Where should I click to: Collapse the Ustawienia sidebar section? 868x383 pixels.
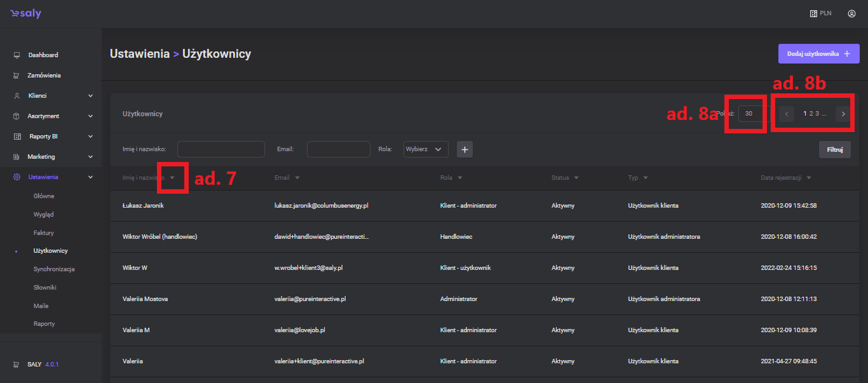90,177
